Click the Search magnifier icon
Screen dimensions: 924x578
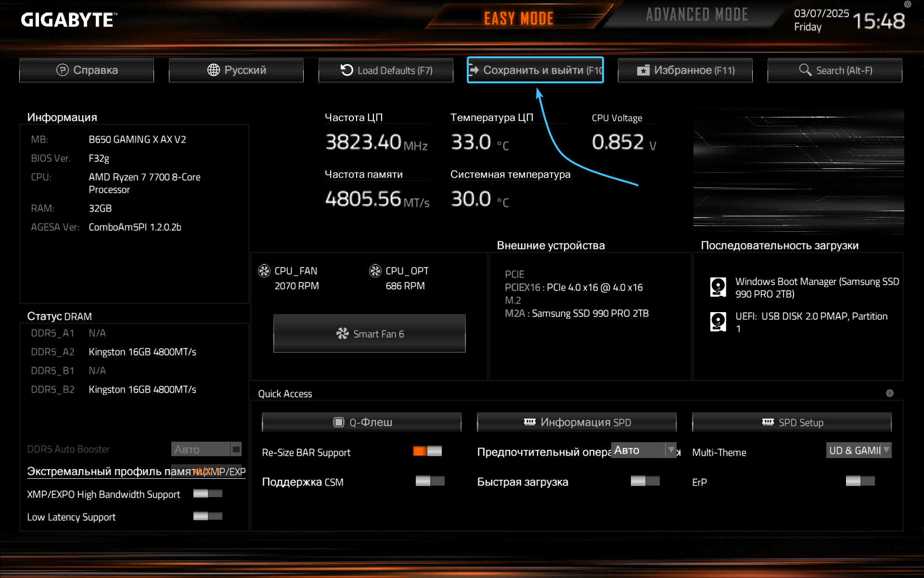(805, 70)
